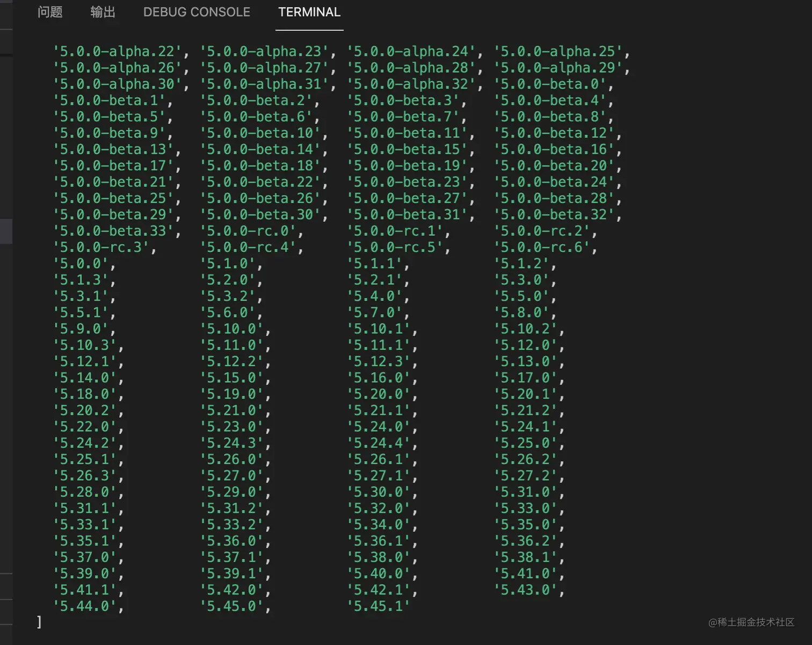Screen dimensions: 812x645
Task: Click the '5.5.0' version entry
Action: tap(521, 296)
